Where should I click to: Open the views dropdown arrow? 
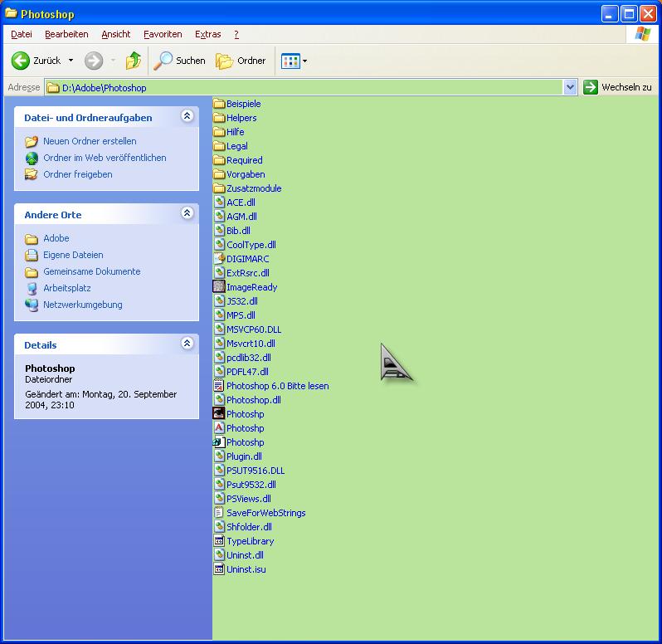click(304, 61)
